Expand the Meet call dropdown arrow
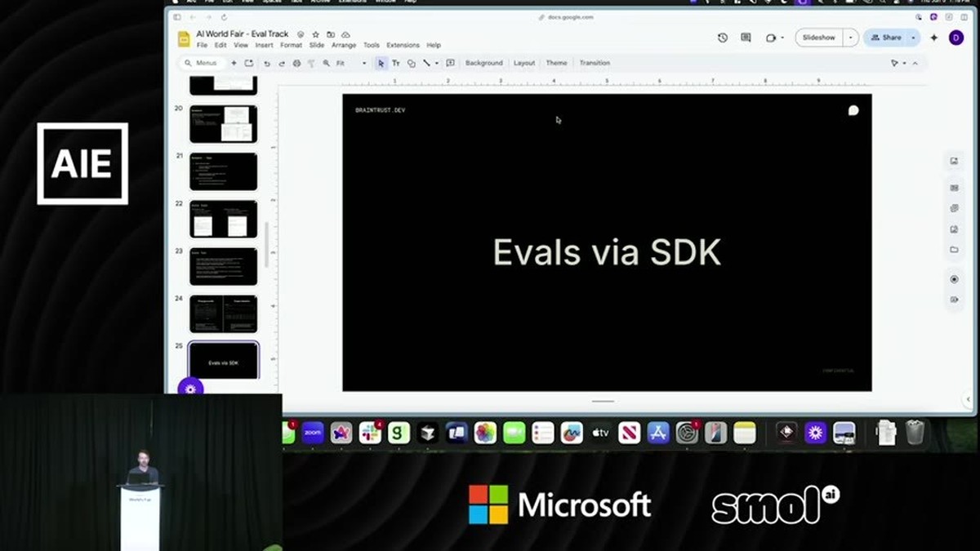Screen dimensions: 980x551 click(x=782, y=38)
